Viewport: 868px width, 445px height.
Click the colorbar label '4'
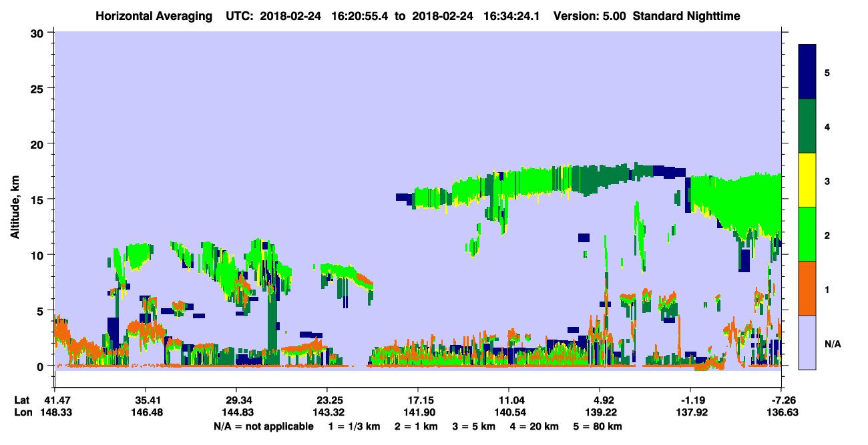(x=827, y=126)
